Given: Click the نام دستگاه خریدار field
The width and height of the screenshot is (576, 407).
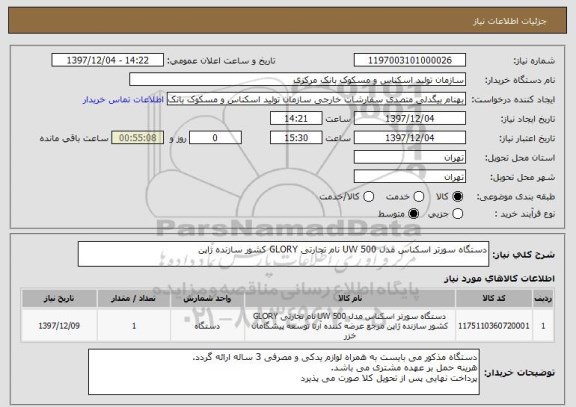Looking at the screenshot, I should coord(298,80).
